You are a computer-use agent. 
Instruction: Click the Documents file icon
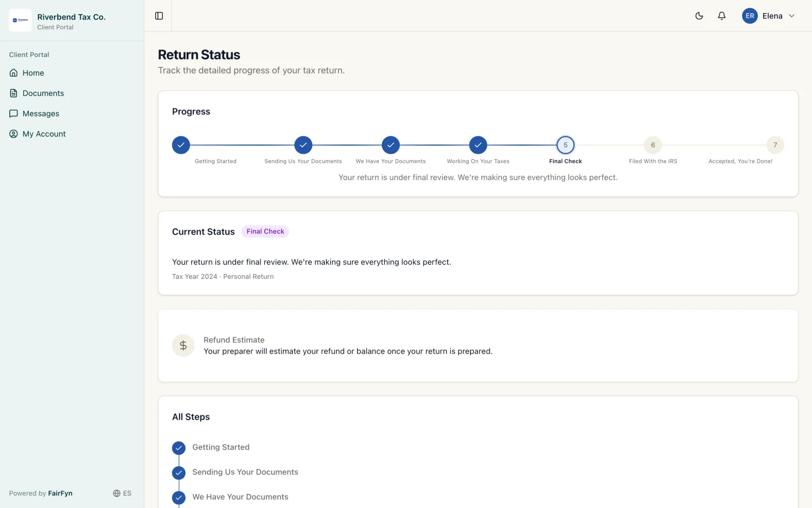pos(14,93)
